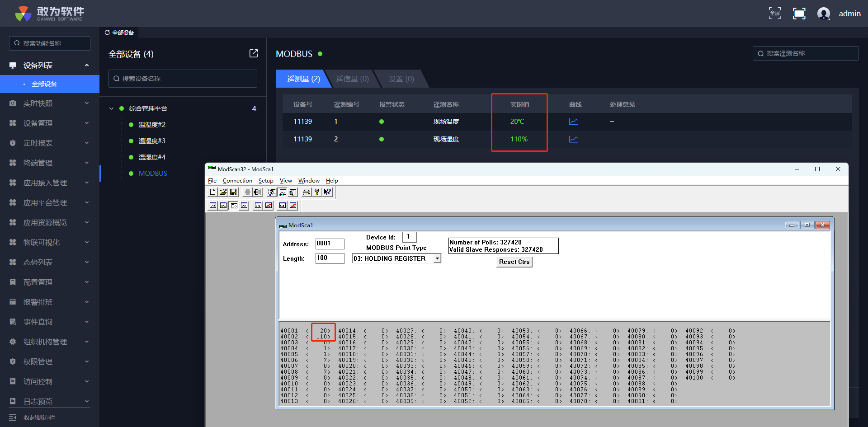Click the Length input field in ModSca1

coord(330,258)
